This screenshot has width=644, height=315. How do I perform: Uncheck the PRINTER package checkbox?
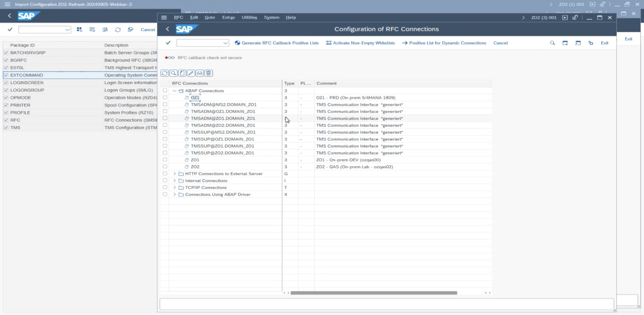pos(6,105)
